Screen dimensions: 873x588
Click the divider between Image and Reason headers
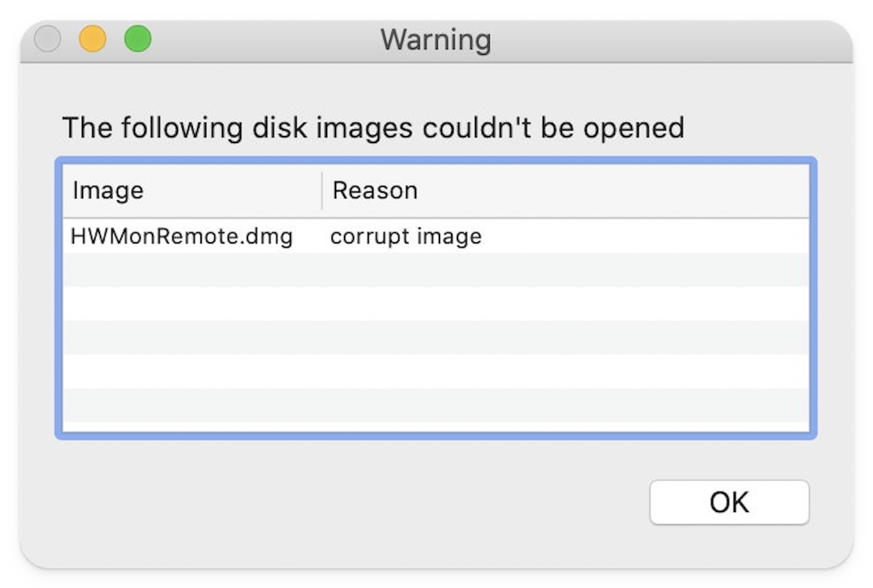(322, 191)
